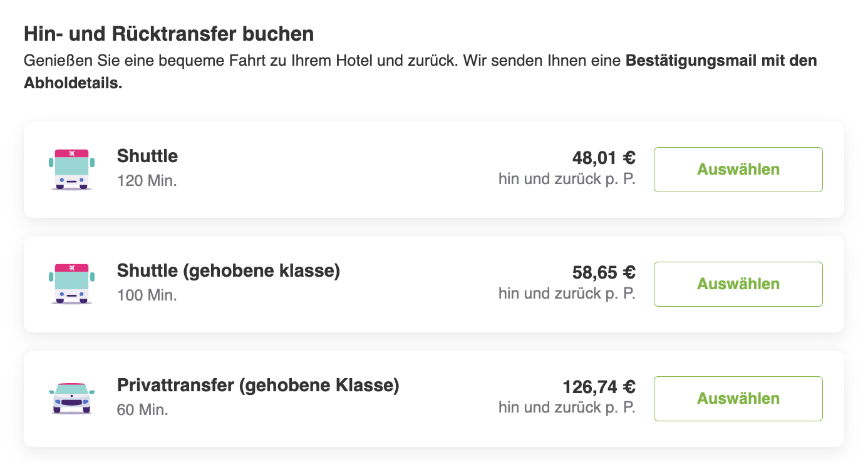Image resolution: width=868 pixels, height=462 pixels.
Task: Click the Hin- und Rücktransfer buchen heading
Action: tap(169, 34)
